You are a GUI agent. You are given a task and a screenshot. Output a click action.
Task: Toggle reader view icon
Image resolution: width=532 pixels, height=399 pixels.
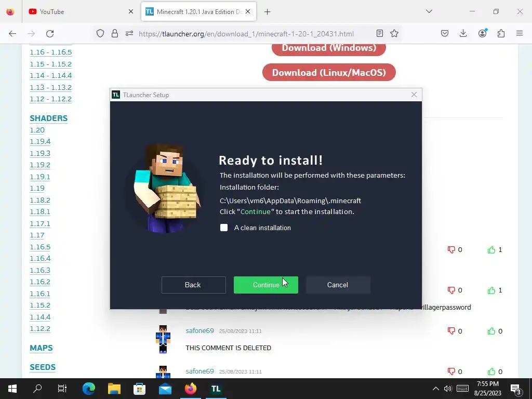click(380, 33)
